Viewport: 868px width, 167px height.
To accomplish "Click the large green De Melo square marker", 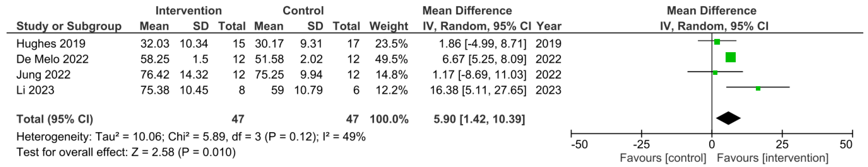I will coord(730,58).
